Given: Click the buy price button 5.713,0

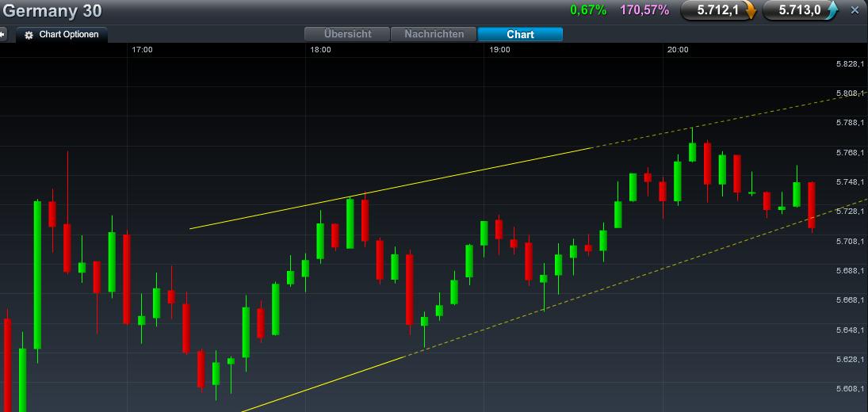Looking at the screenshot, I should click(x=801, y=10).
